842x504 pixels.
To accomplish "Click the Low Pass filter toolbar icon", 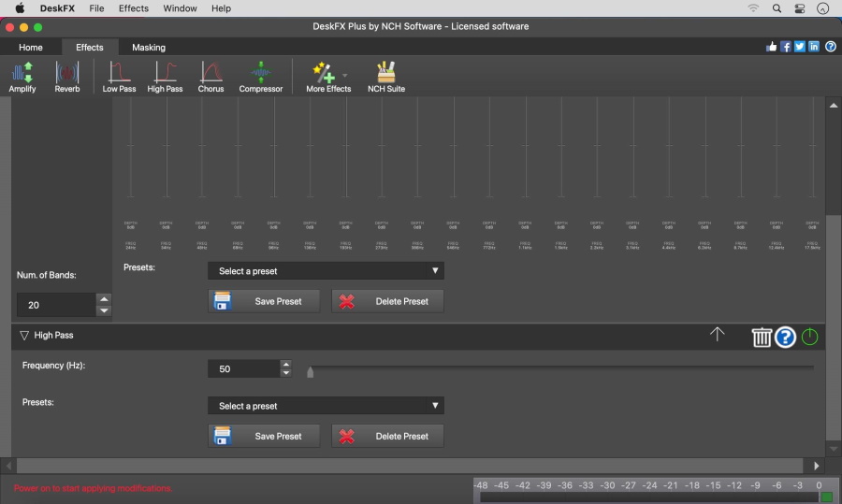I will tap(119, 77).
